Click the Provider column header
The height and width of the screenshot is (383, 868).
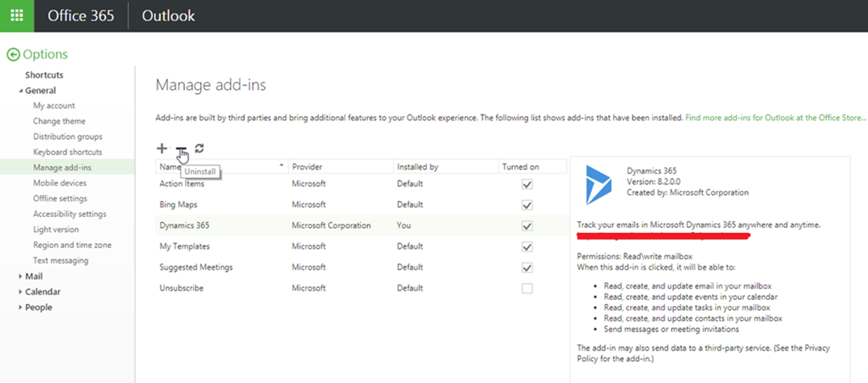click(x=341, y=167)
